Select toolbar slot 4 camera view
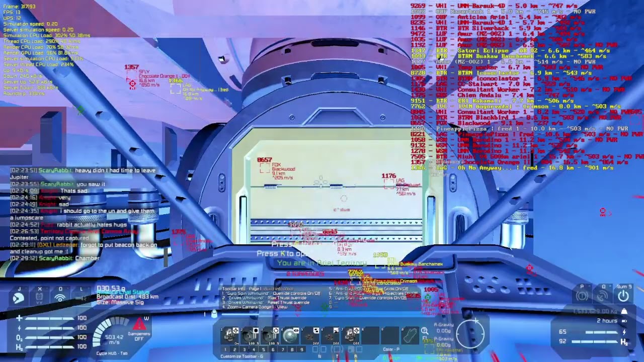 pos(290,335)
